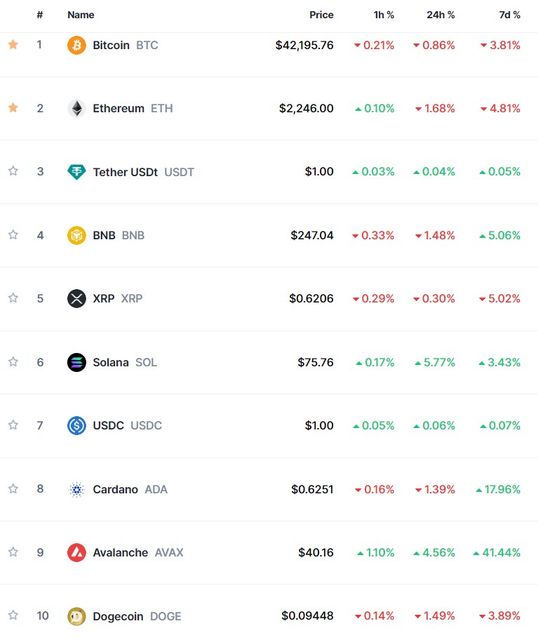Remove Bitcoin from watchlist via star
Image resolution: width=538 pixels, height=640 pixels.
tap(13, 44)
